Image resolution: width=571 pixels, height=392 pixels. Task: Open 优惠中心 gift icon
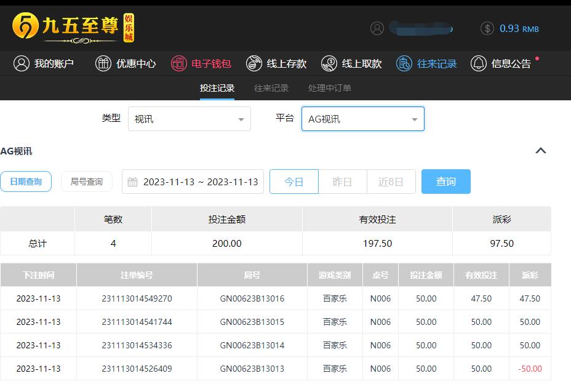(x=103, y=63)
